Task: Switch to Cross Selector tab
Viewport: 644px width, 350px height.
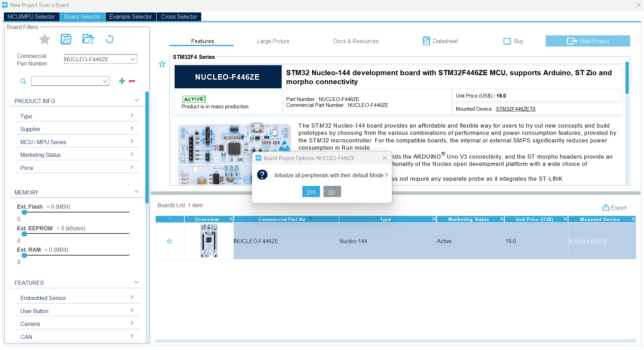Action: pyautogui.click(x=179, y=17)
